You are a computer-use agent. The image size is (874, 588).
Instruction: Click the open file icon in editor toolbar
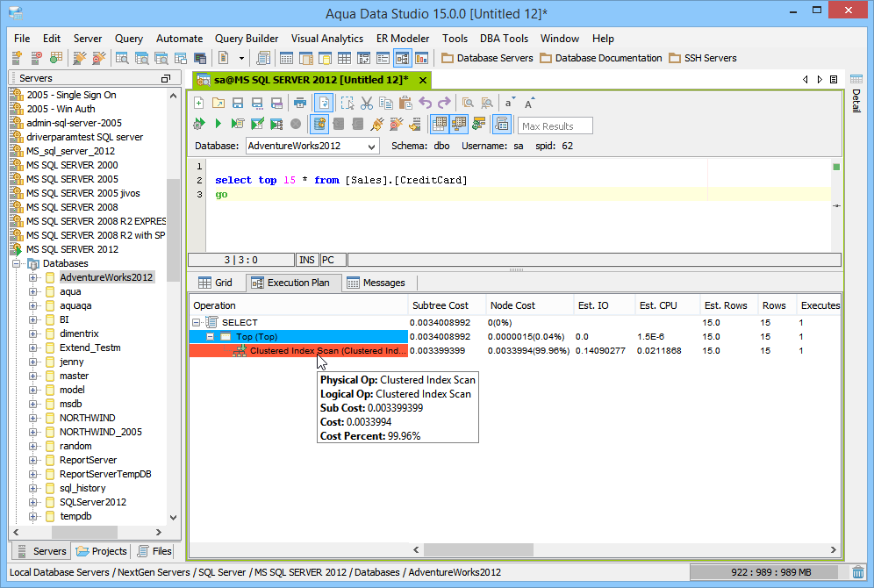click(x=218, y=103)
